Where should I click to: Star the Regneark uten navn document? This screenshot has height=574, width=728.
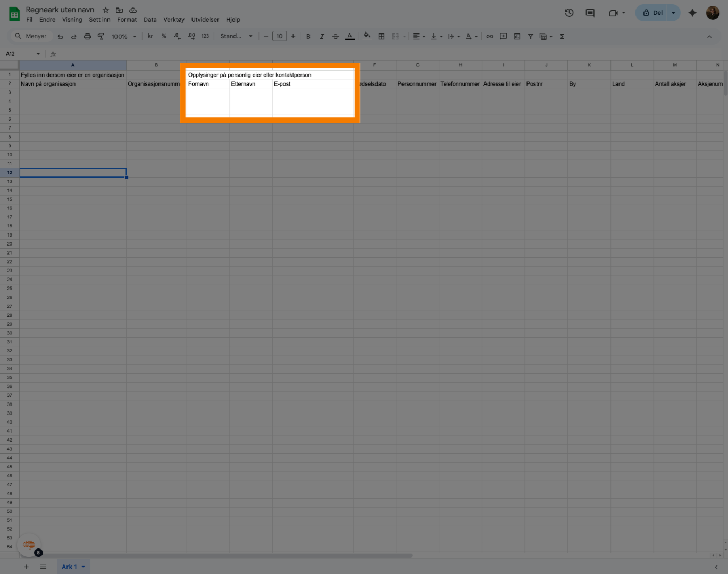(x=106, y=10)
